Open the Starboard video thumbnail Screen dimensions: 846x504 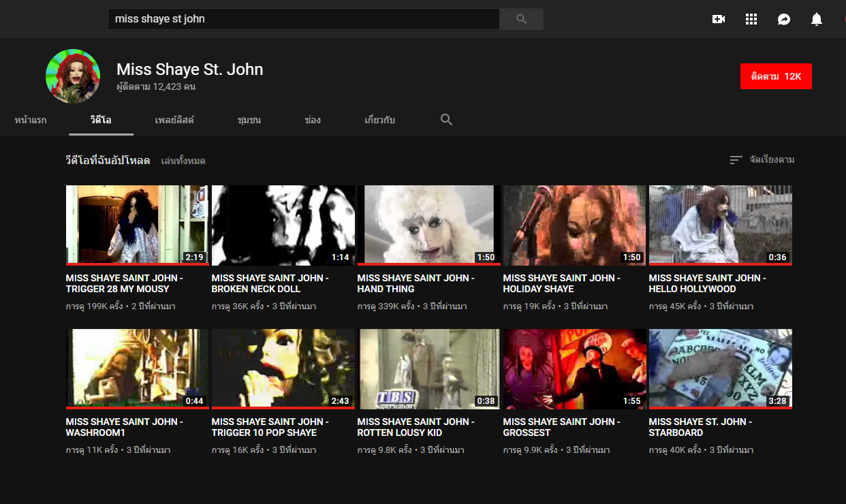(x=721, y=369)
